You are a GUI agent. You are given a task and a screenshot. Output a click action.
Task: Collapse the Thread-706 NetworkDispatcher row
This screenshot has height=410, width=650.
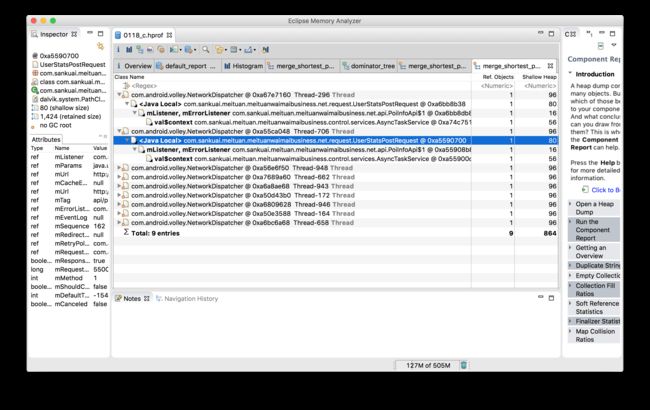[x=119, y=131]
